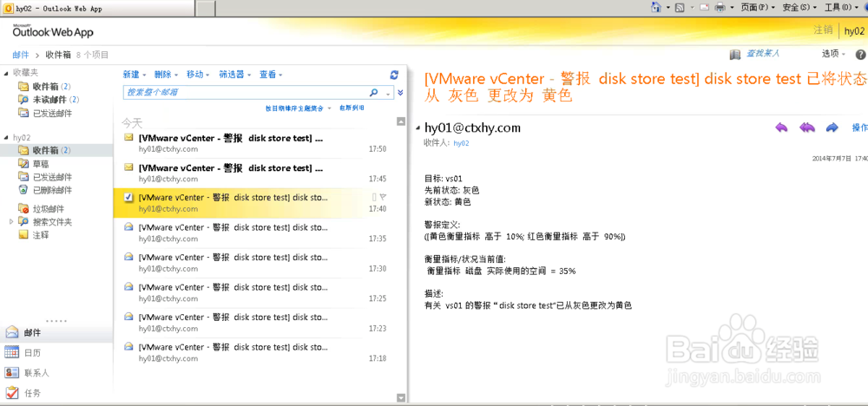868x406 pixels.
Task: Open browser 页面(P) menu
Action: pos(756,7)
